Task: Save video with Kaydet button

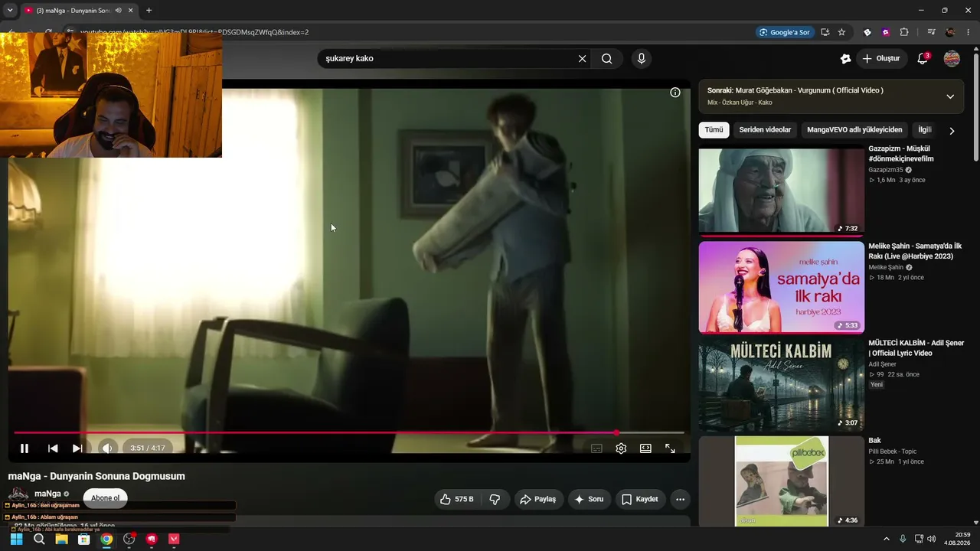Action: (x=640, y=500)
